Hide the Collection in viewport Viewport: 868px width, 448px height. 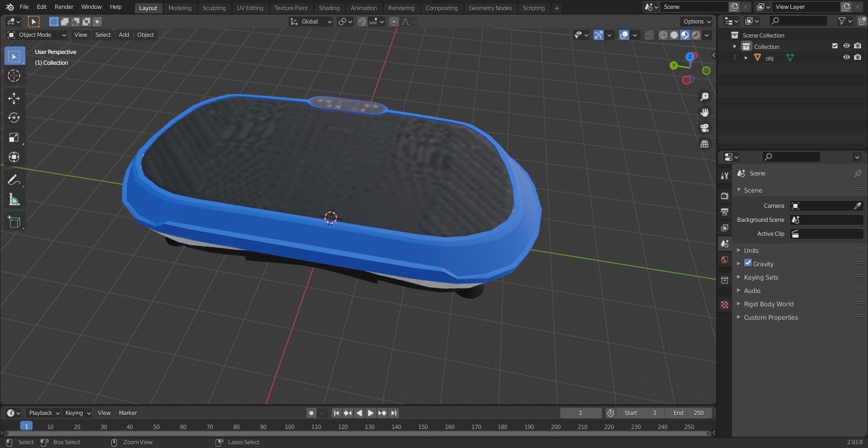coord(846,46)
